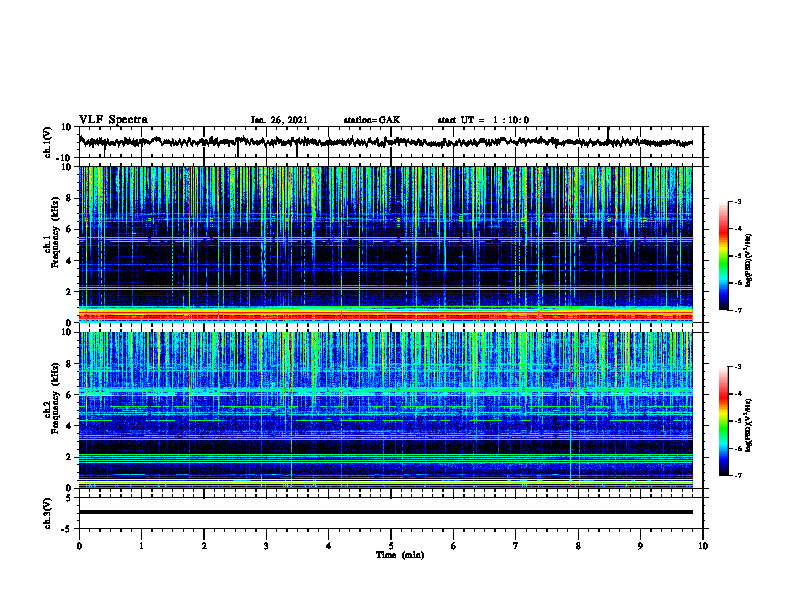The image size is (792, 612).
Task: Click time-axis tick label "1" on the bottom axis
Action: (141, 546)
